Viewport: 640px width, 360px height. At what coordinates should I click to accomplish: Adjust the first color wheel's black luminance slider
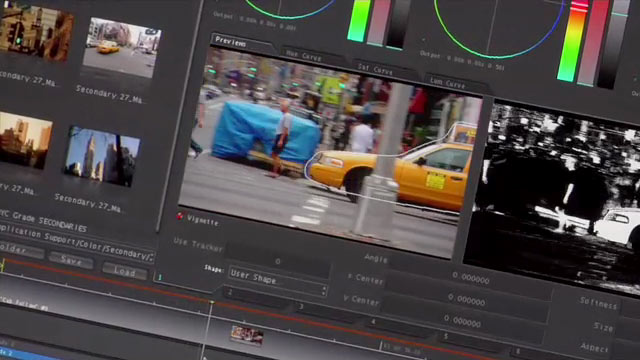click(x=399, y=24)
